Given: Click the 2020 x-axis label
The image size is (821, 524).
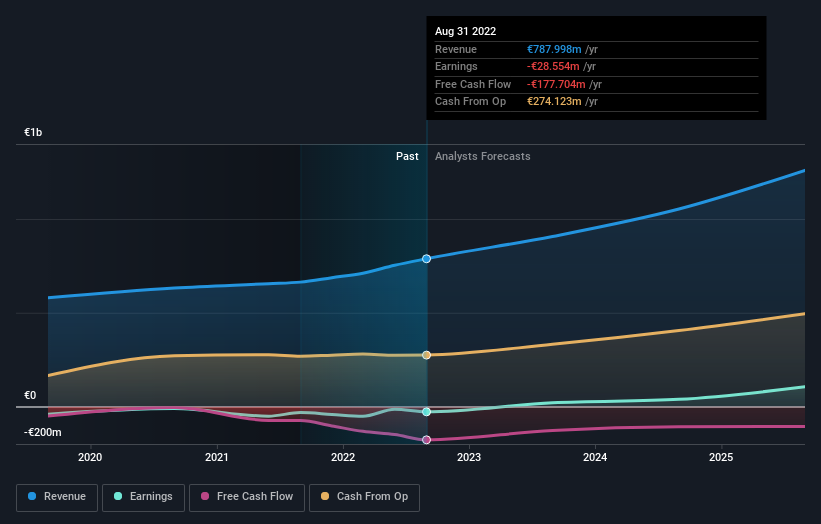Looking at the screenshot, I should tap(90, 457).
